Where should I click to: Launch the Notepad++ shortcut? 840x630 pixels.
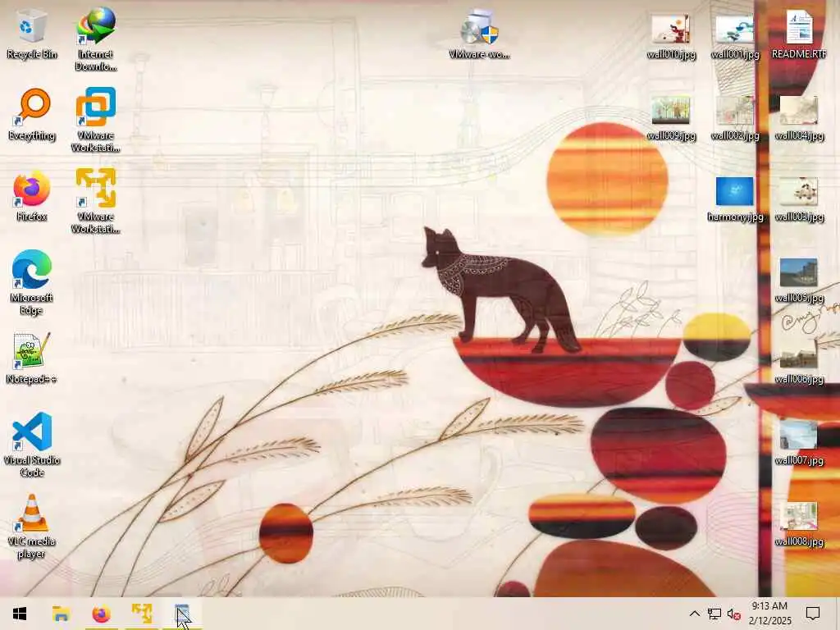32,359
